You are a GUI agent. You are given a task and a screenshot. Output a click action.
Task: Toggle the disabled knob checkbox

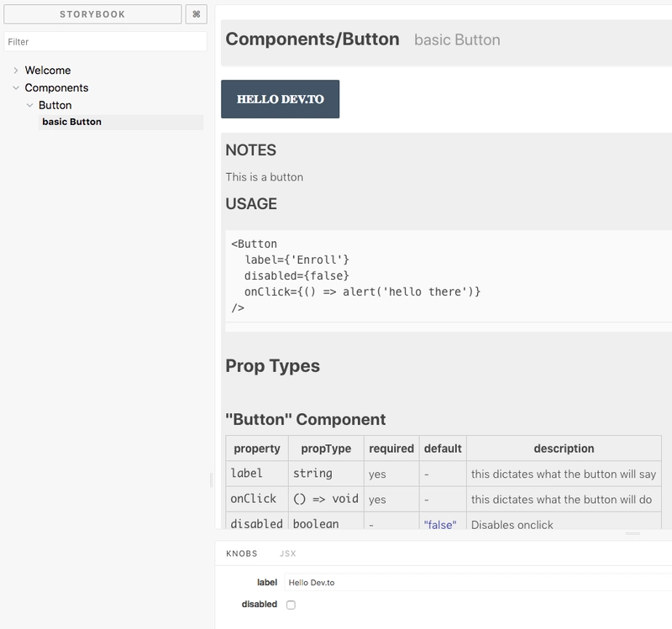[x=291, y=605]
